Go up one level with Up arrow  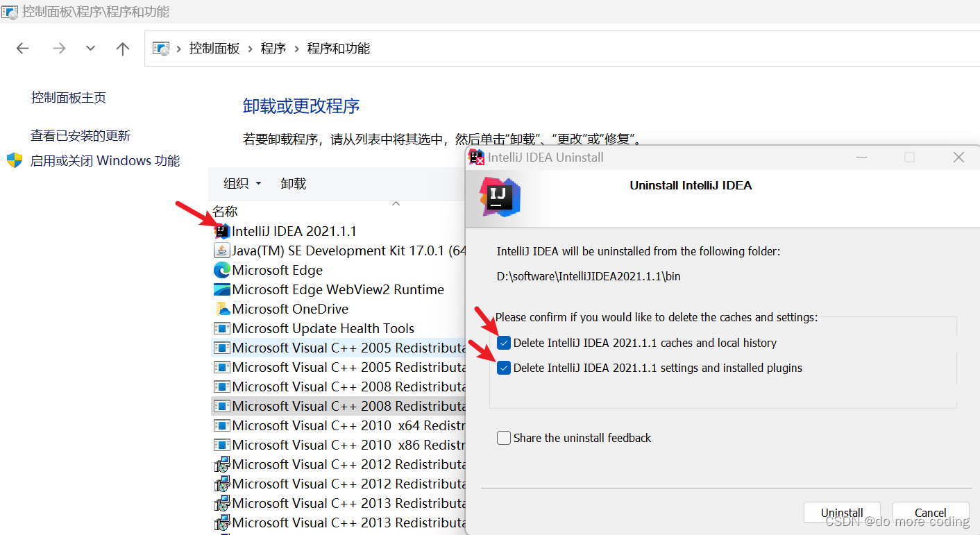coord(123,49)
